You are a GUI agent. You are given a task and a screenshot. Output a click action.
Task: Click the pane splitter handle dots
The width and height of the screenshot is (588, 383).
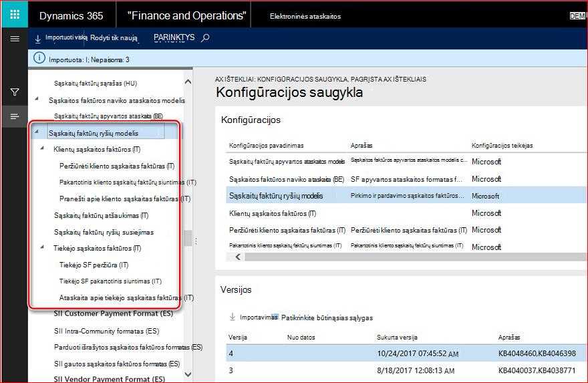[196, 241]
